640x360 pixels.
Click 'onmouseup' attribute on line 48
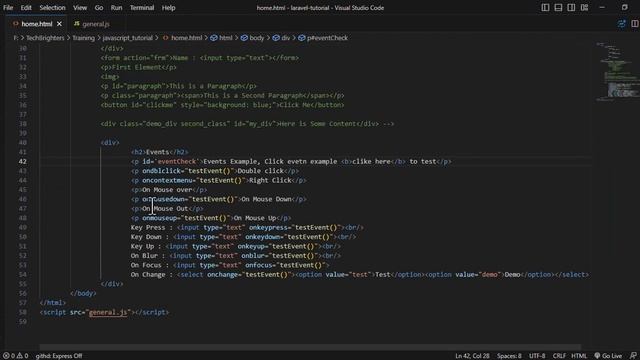point(159,218)
